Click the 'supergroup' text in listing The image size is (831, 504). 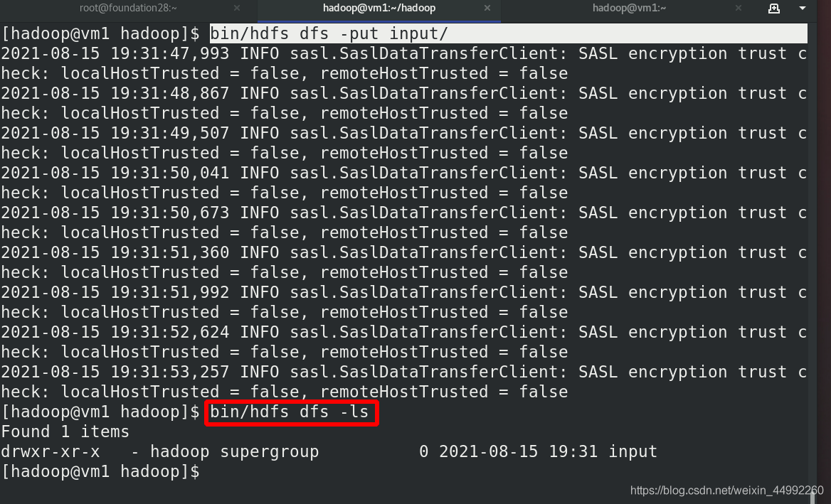270,451
